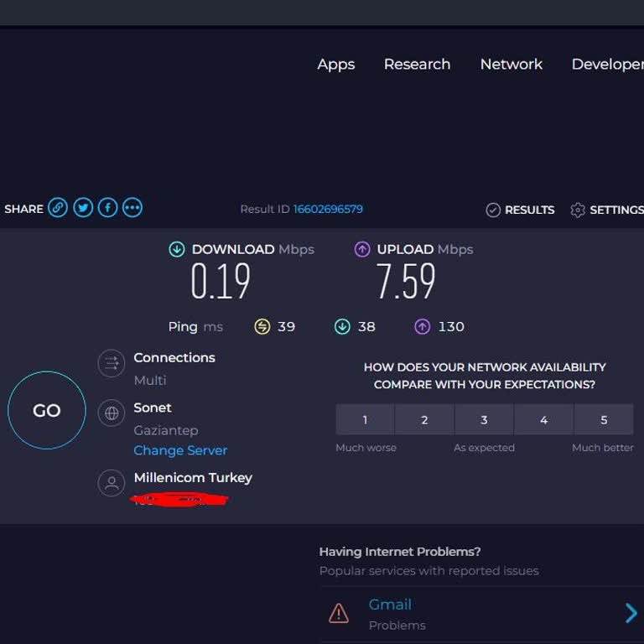Click the idle ping icon next to 39
This screenshot has height=644, width=644.
tap(262, 327)
